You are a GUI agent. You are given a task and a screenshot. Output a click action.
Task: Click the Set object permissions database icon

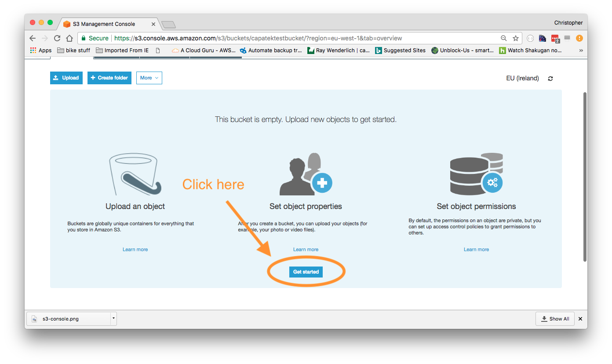pos(476,174)
